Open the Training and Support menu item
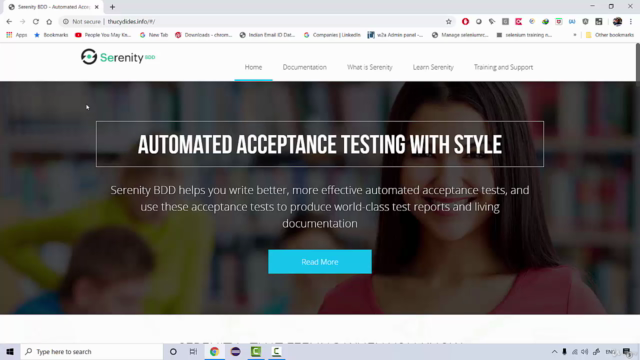This screenshot has width=640, height=360. tap(503, 67)
